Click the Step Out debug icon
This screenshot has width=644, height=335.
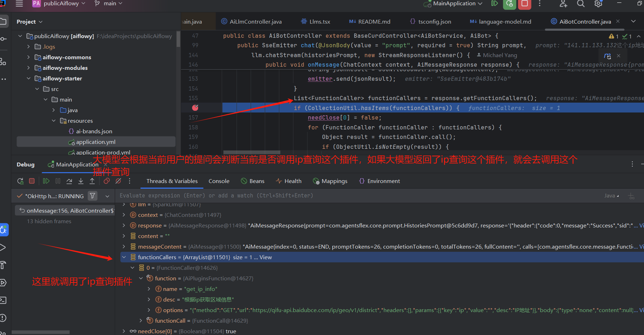click(x=92, y=181)
